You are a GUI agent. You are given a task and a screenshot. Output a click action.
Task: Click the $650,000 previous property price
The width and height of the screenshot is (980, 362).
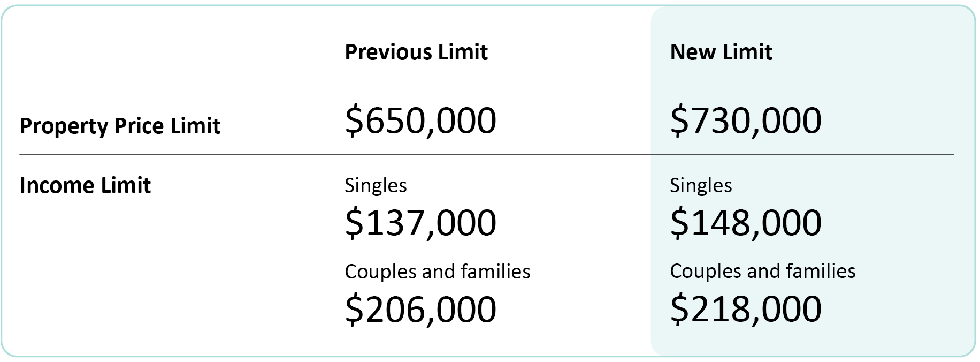[420, 120]
